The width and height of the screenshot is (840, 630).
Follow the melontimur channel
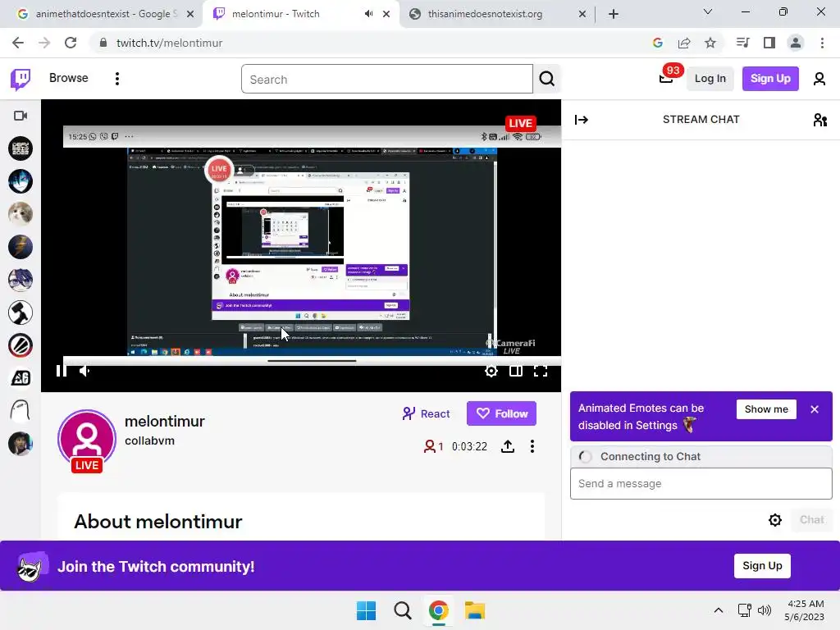[x=501, y=413]
